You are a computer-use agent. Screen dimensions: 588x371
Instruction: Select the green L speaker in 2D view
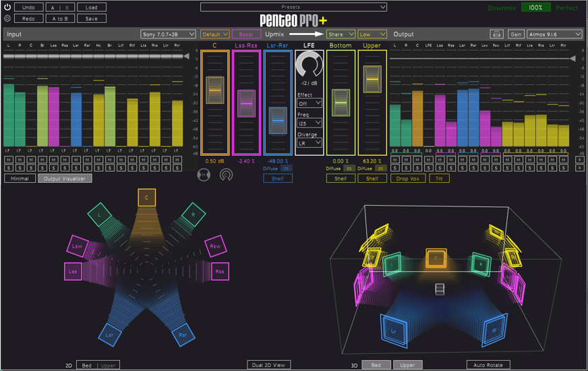[99, 215]
